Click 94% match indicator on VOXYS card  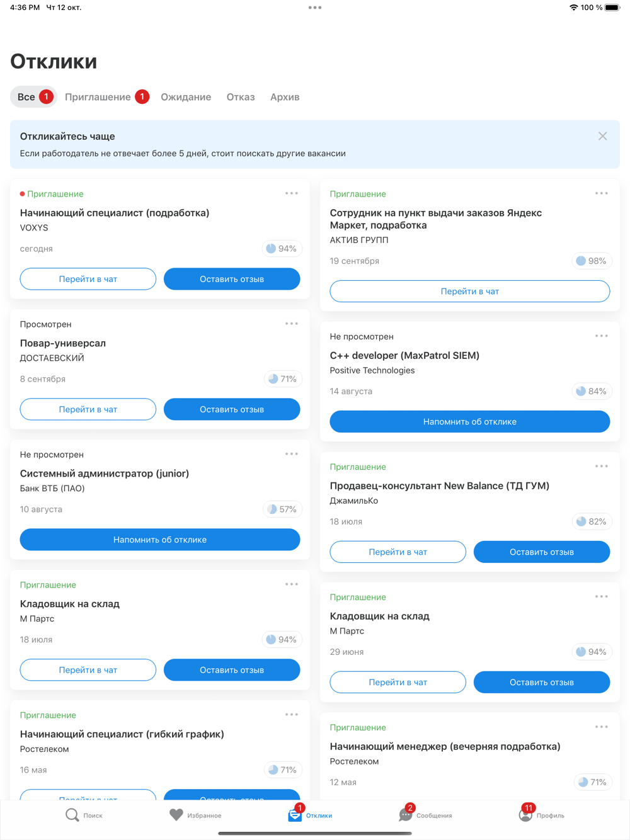pos(282,249)
